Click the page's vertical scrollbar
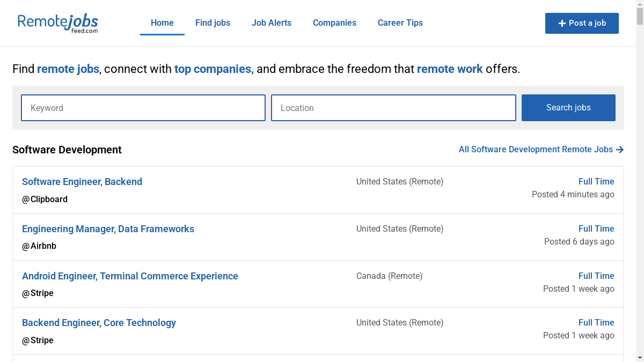The image size is (644, 362). (640, 161)
